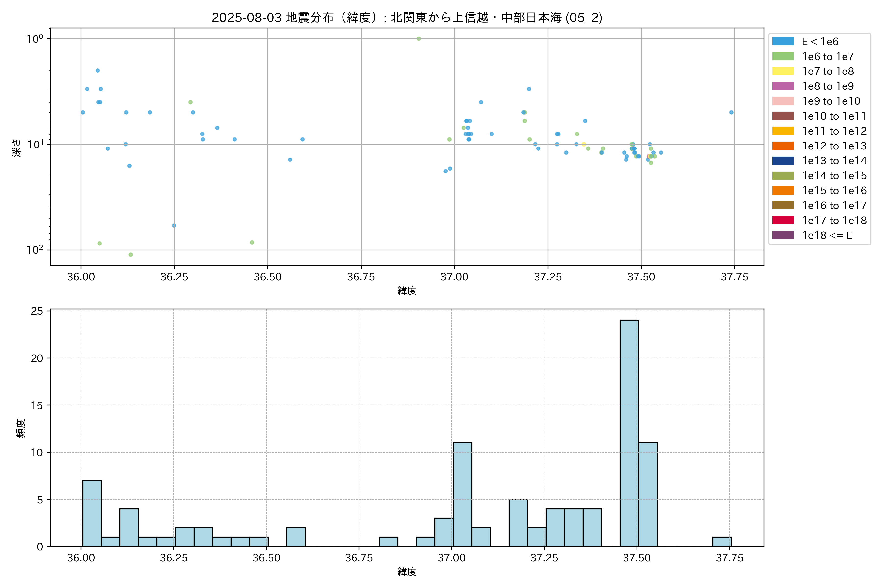Click the isolated blue scatter point near 37.75

731,112
